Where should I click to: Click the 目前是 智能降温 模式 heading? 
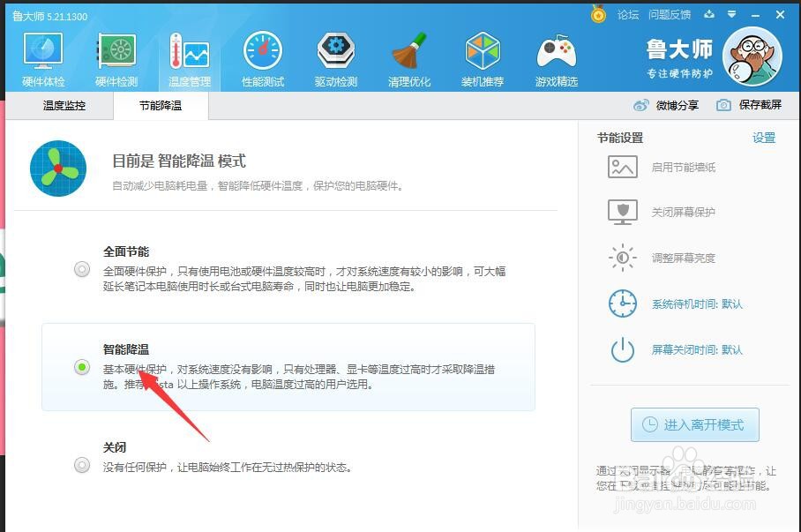point(179,161)
